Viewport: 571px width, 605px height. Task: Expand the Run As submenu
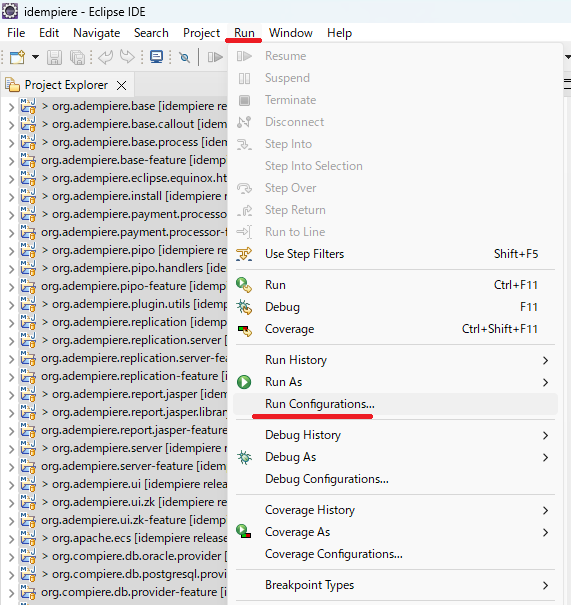pyautogui.click(x=395, y=382)
